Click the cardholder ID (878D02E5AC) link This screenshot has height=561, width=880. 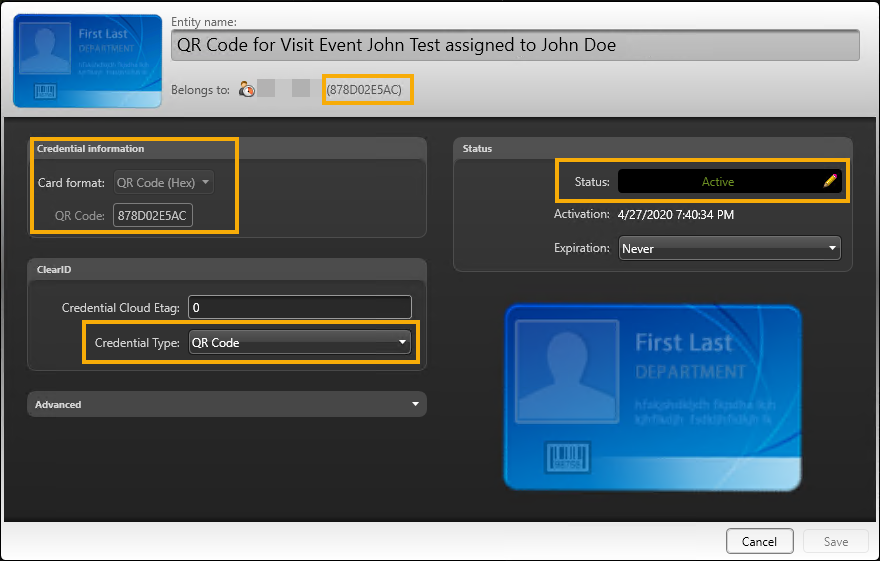pyautogui.click(x=367, y=90)
